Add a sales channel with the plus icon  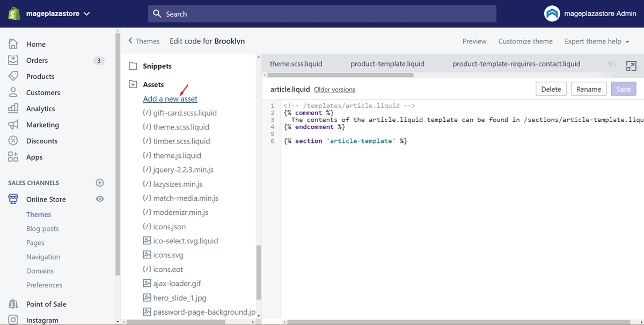click(99, 183)
